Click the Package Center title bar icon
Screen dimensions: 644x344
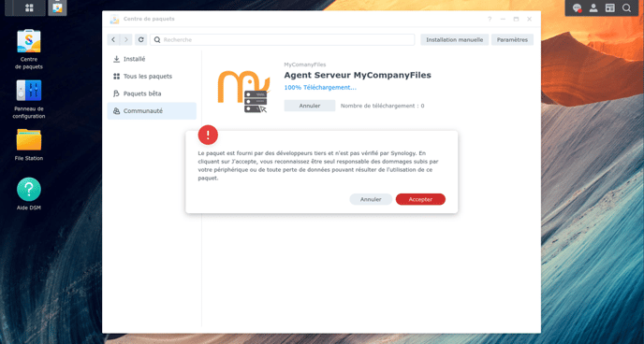[x=114, y=19]
